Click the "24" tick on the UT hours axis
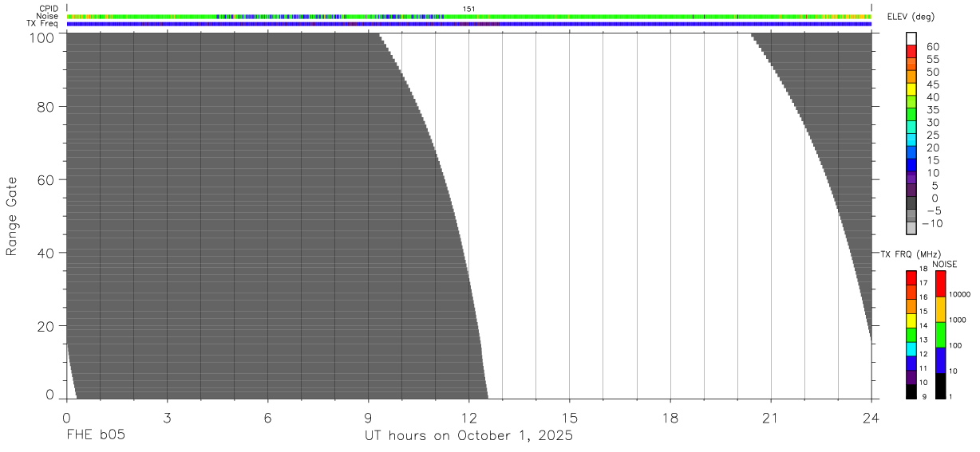The width and height of the screenshot is (980, 452). (871, 417)
